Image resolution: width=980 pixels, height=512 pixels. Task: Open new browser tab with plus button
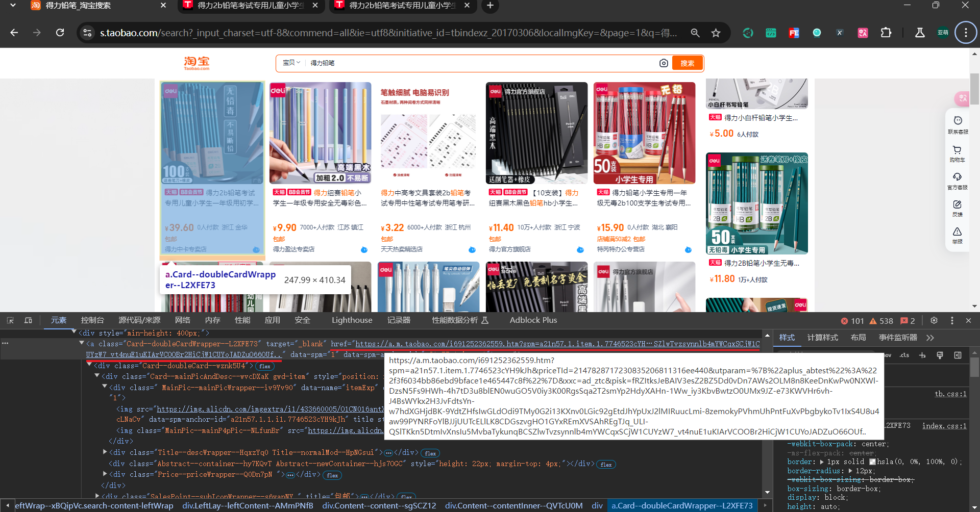click(x=490, y=6)
